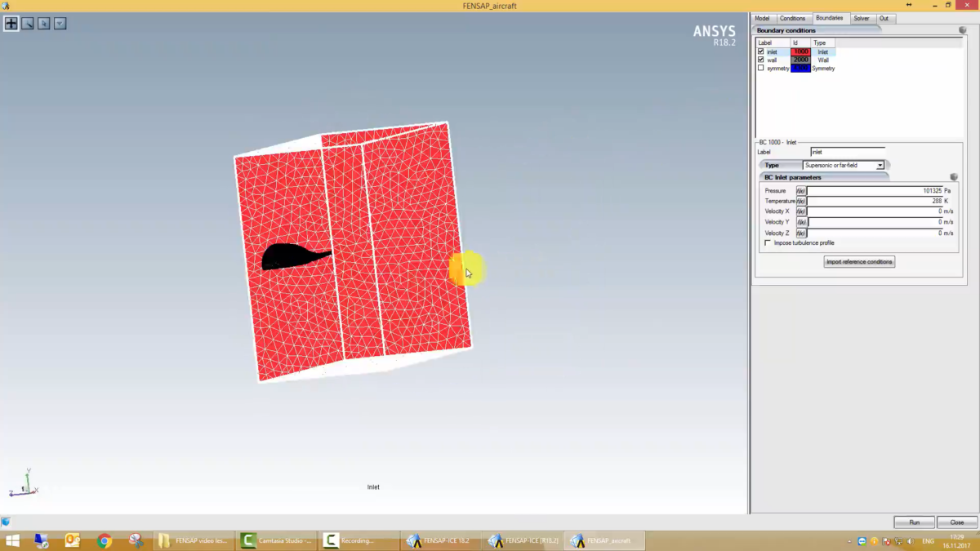Open the Windows Start button
Viewport: 980px width, 551px height.
pyautogui.click(x=12, y=541)
